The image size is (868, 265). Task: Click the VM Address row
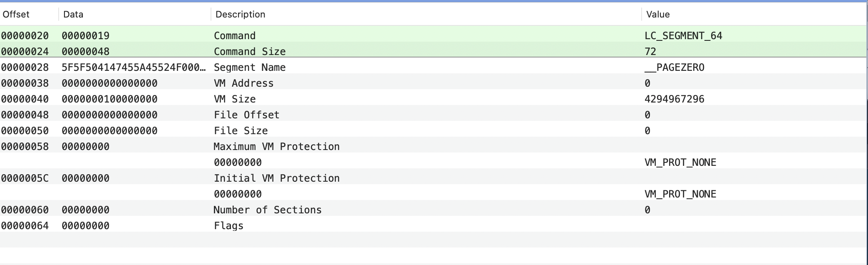pos(434,83)
